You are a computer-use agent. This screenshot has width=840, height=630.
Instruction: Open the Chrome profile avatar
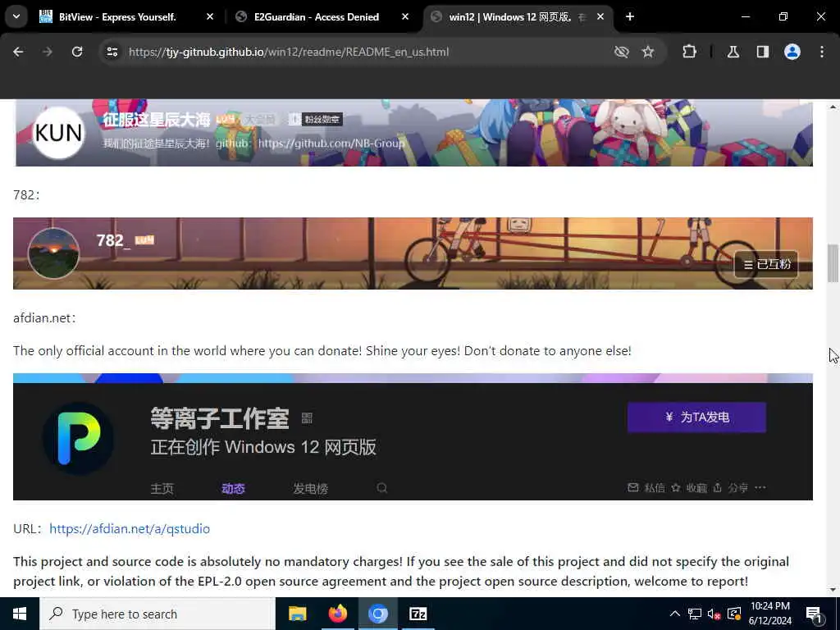pos(792,52)
